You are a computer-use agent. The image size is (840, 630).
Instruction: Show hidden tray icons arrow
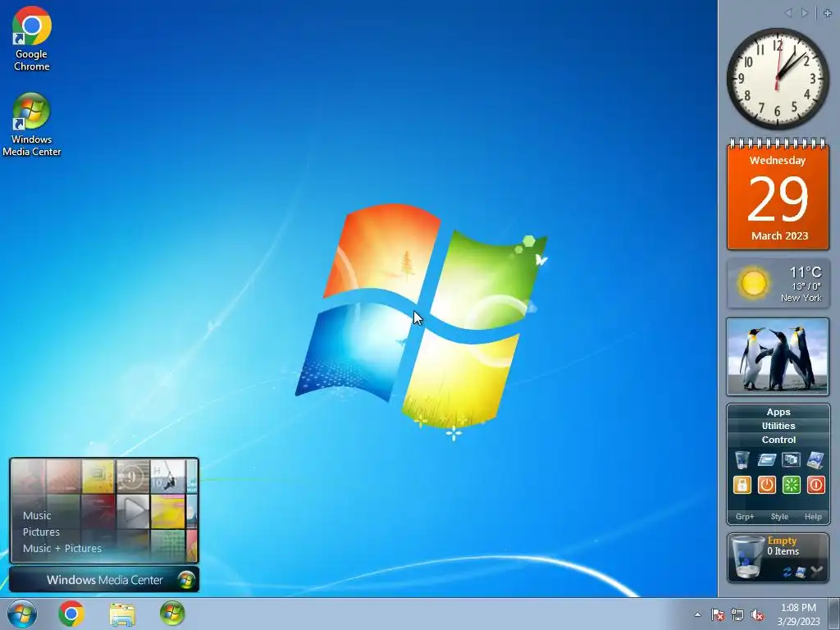(x=697, y=614)
